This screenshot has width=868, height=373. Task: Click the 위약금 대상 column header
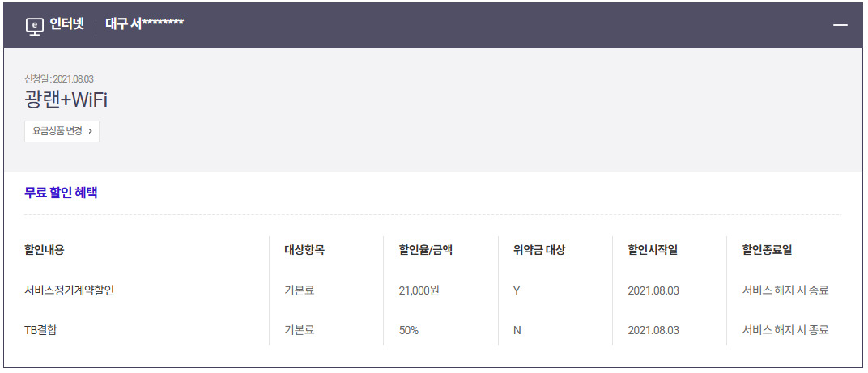[x=539, y=249]
